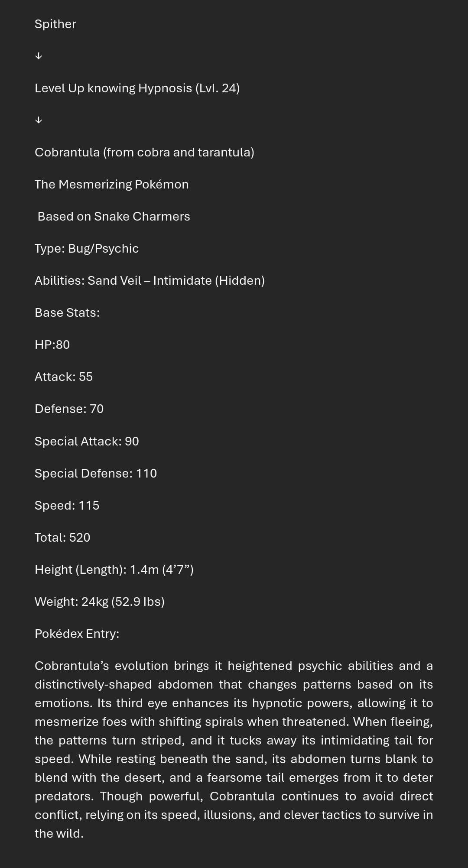Click The Mesmerizing Pokémon line
The width and height of the screenshot is (468, 868).
coord(112,185)
